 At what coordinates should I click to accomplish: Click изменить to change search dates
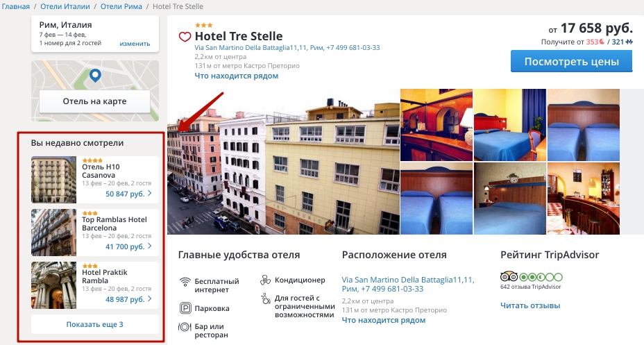pyautogui.click(x=135, y=44)
